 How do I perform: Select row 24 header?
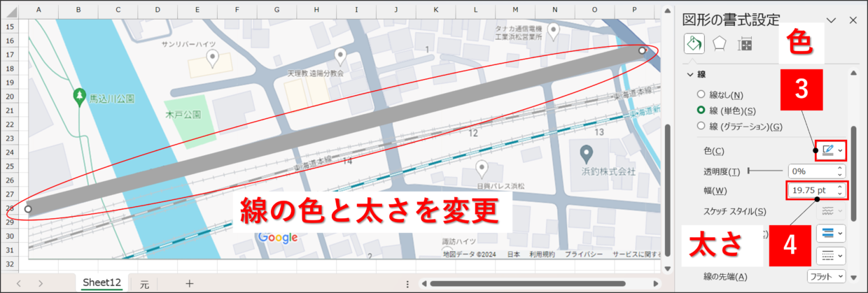(10, 152)
